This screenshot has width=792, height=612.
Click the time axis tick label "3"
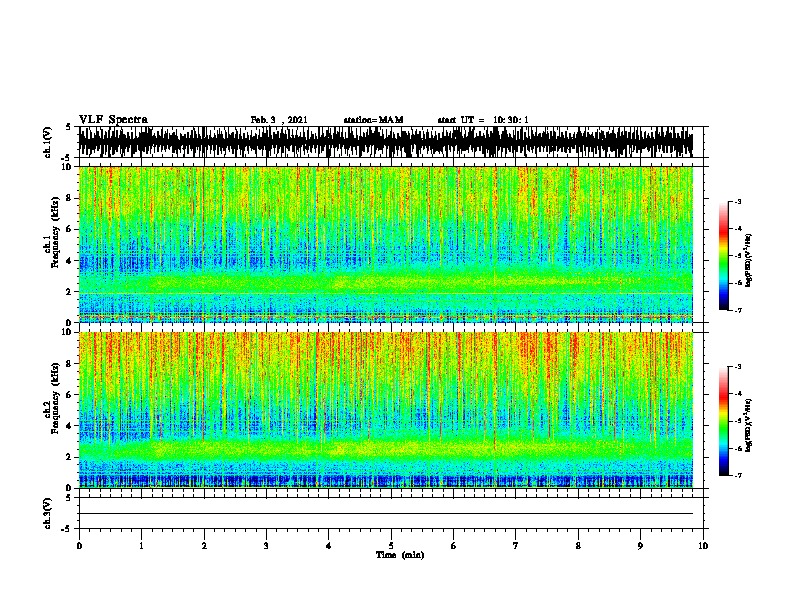[x=266, y=546]
